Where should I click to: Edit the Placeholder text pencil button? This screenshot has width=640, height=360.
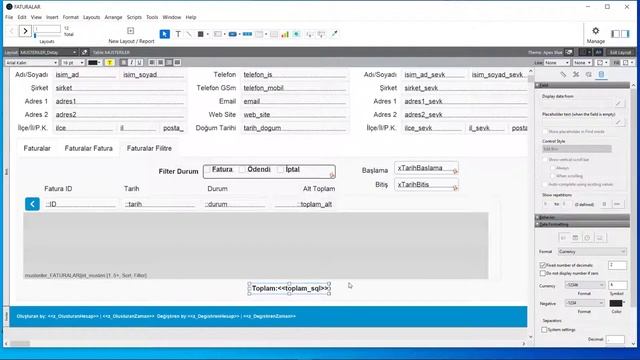619,122
